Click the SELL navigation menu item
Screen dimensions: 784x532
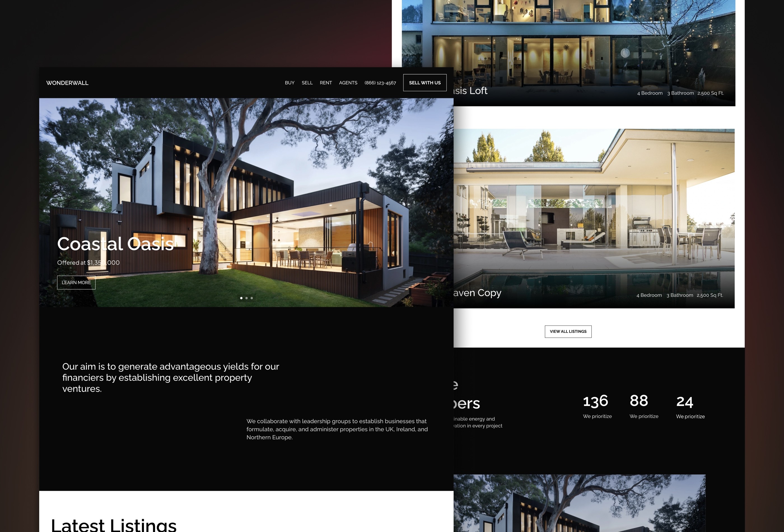307,83
